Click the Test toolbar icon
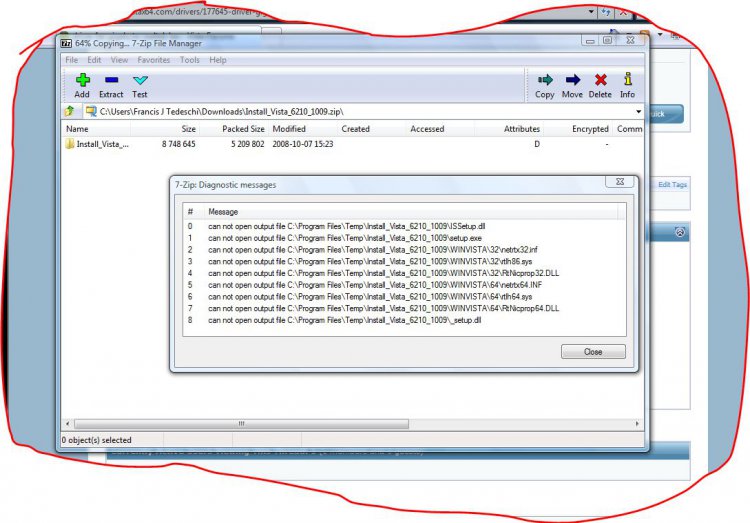The height and width of the screenshot is (523, 750). tap(140, 80)
